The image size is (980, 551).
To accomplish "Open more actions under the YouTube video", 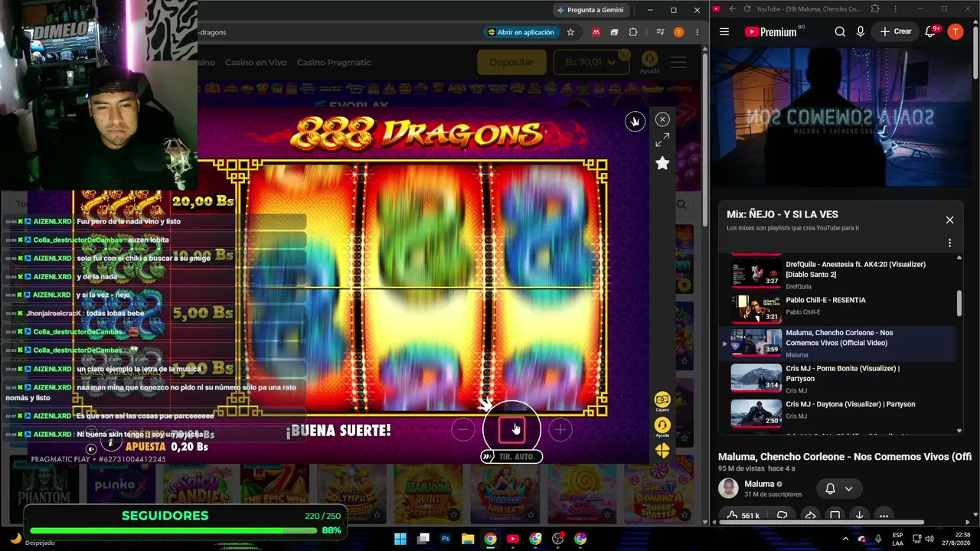I will click(884, 516).
